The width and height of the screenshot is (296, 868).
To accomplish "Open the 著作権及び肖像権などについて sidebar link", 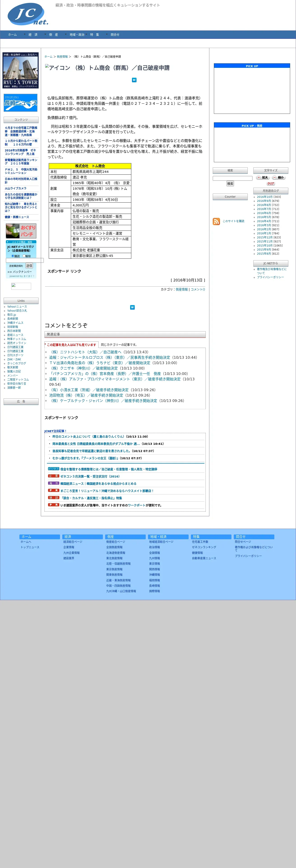I will (x=272, y=271).
